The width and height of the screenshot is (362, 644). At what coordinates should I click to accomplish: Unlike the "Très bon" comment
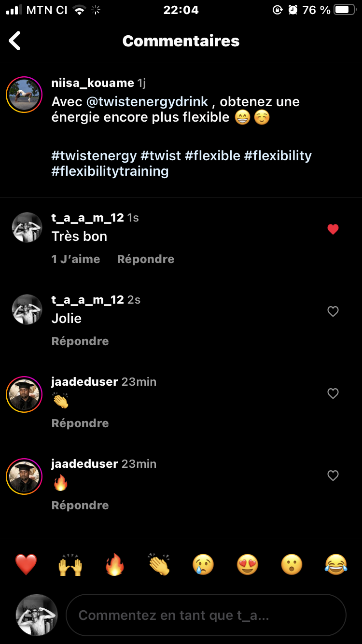pos(333,230)
